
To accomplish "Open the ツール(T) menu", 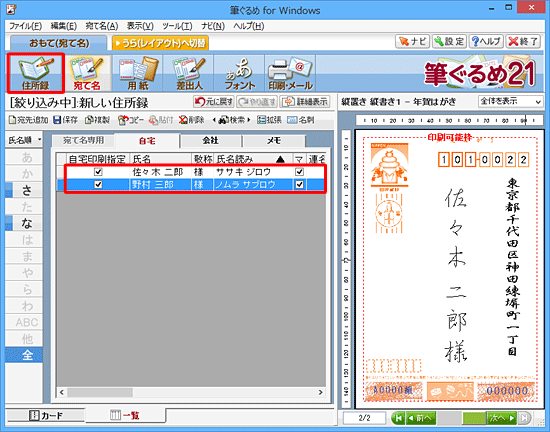I will coord(177,26).
